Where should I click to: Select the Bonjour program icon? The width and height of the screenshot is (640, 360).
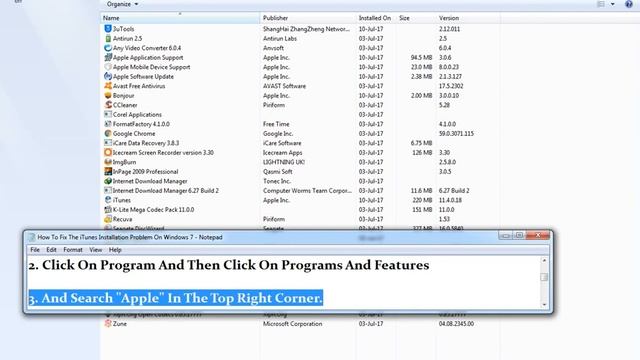108,96
